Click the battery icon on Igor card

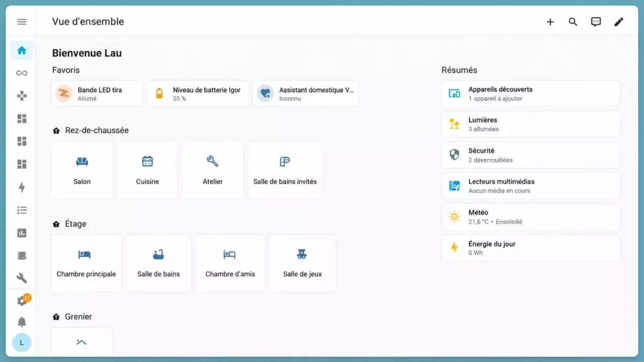[x=159, y=94]
